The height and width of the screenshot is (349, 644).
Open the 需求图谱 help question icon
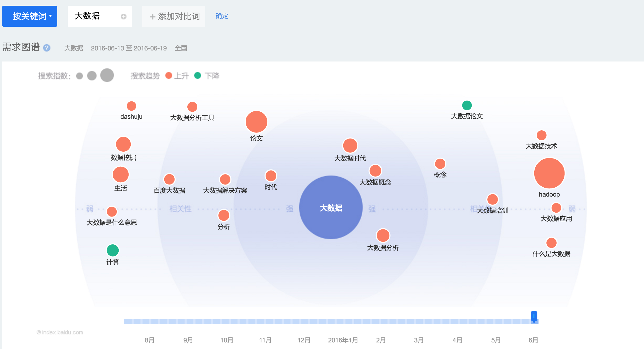(x=47, y=48)
